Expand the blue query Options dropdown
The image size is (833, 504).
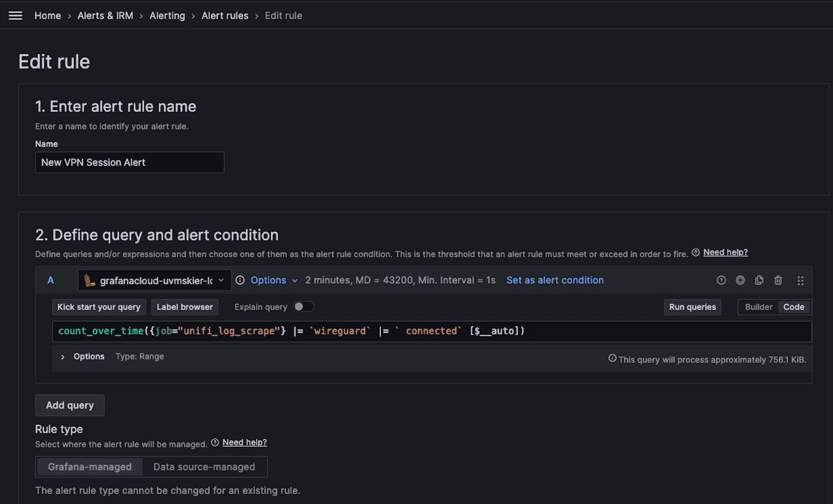point(274,280)
